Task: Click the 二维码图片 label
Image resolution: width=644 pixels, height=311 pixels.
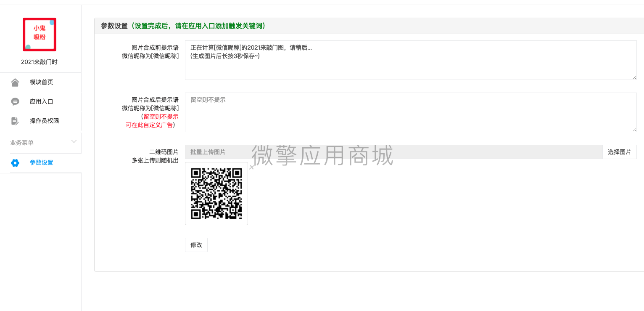Action: pyautogui.click(x=164, y=152)
